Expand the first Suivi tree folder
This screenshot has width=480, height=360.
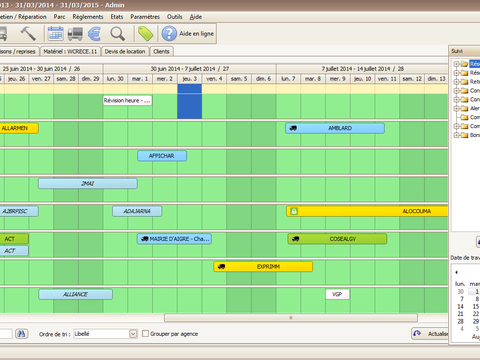(456, 64)
